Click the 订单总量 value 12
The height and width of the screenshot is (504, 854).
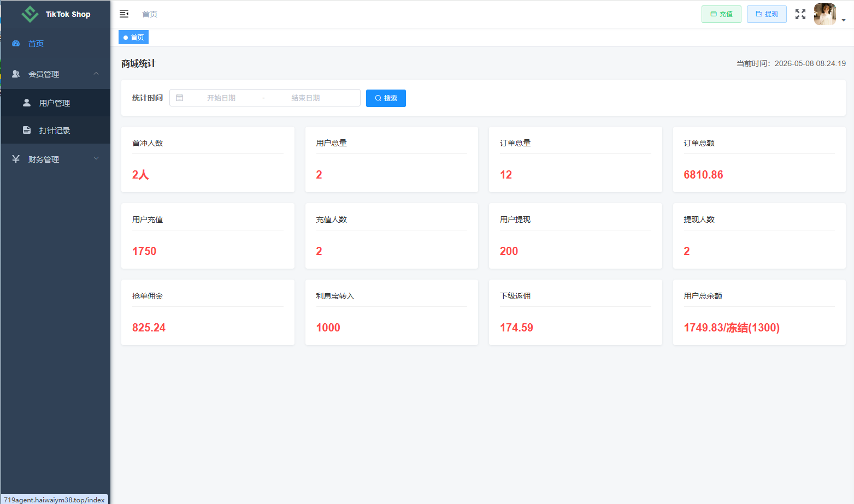[x=506, y=175]
